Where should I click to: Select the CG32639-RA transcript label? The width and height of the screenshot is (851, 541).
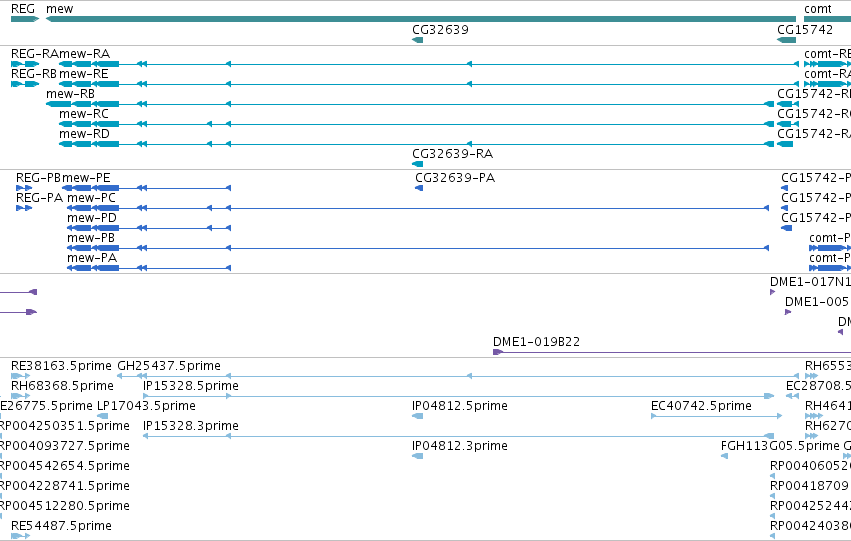point(453,154)
